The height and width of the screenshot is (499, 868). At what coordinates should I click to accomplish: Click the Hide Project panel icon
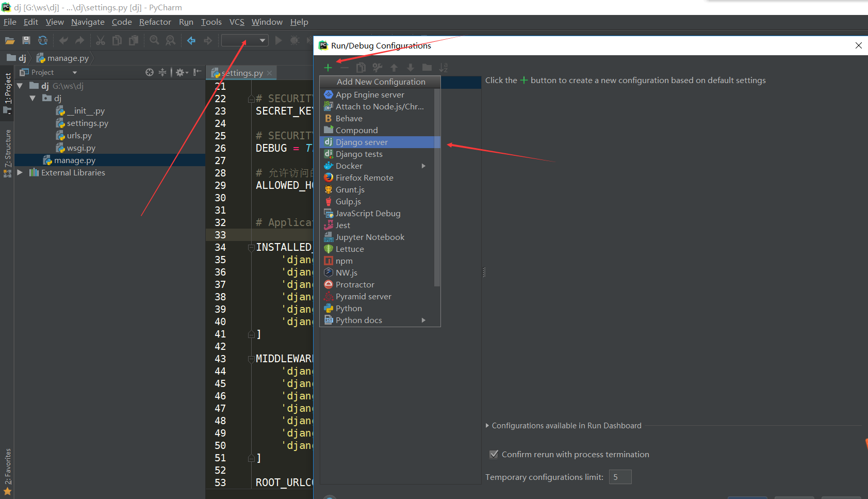pyautogui.click(x=197, y=72)
